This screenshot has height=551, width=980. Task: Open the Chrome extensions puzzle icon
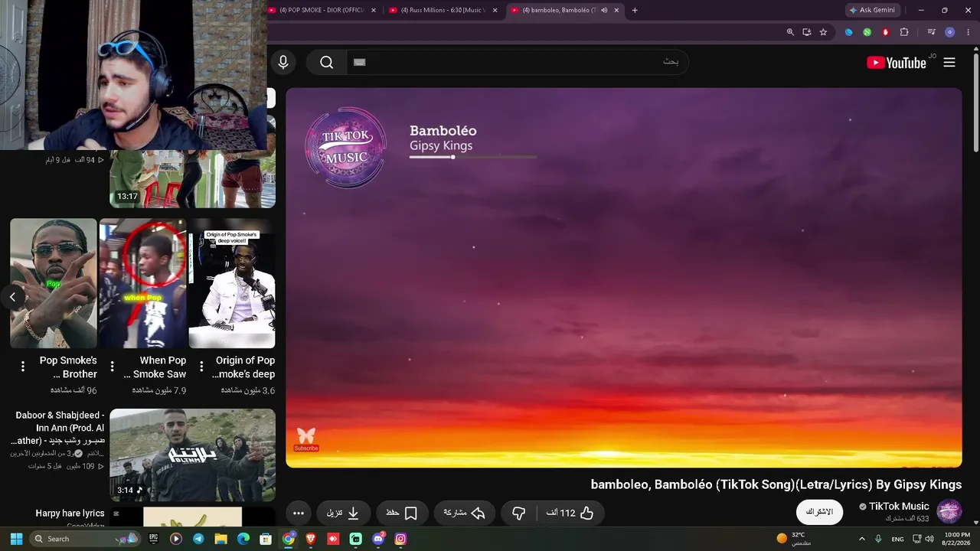pos(904,32)
